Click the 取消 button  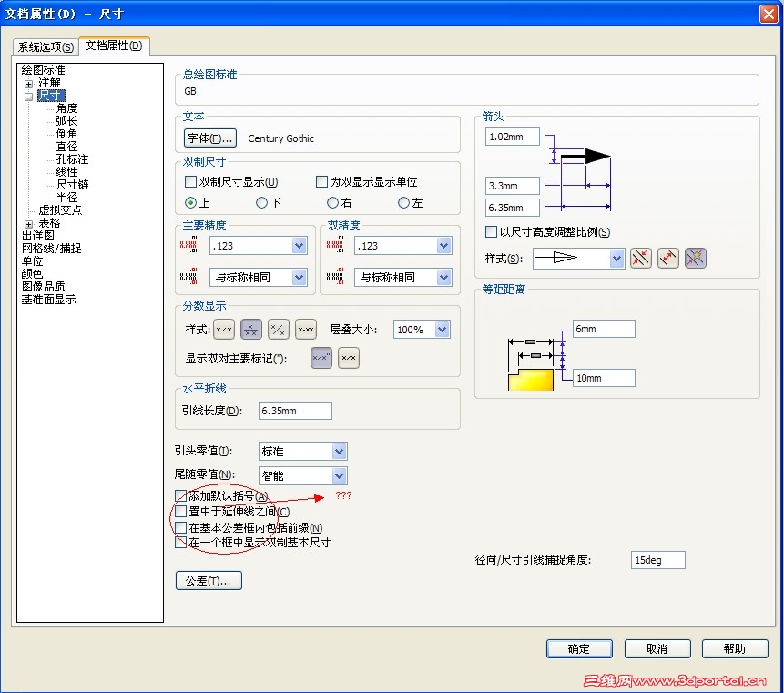(x=657, y=648)
